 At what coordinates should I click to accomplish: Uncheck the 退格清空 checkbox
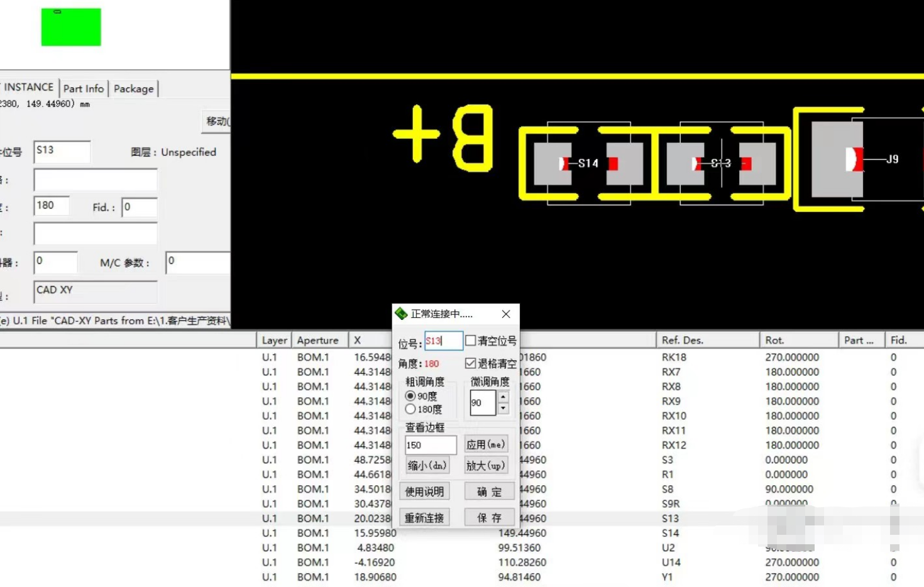tap(471, 363)
